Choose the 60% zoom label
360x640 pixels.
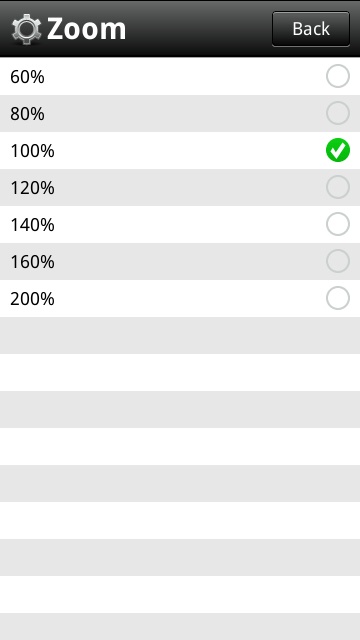coord(27,77)
